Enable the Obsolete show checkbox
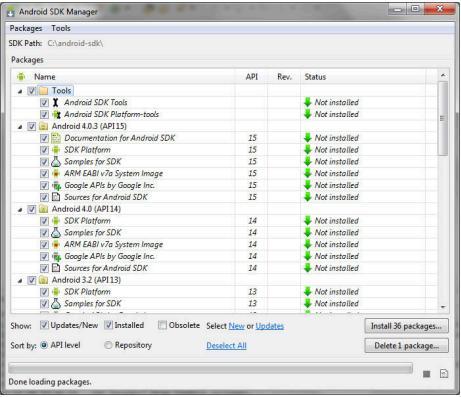Image resolution: width=461 pixels, height=397 pixels. [x=162, y=325]
